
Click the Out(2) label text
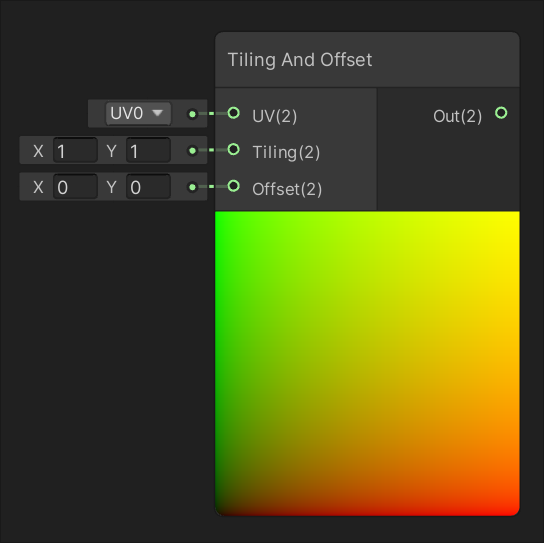tap(458, 116)
